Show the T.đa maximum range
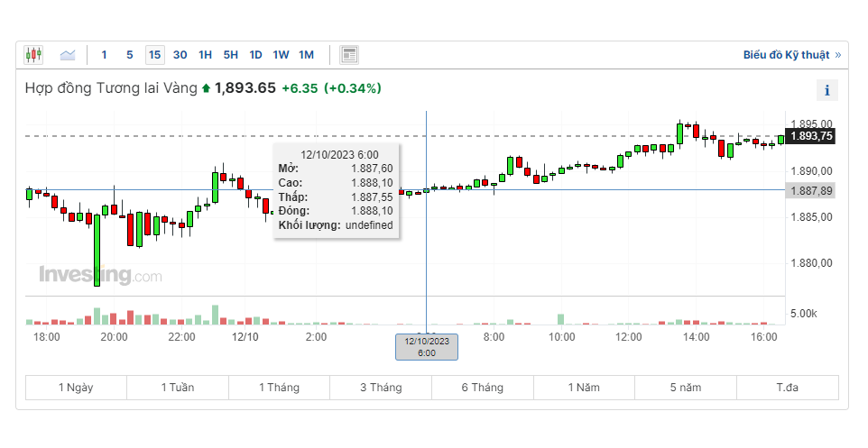This screenshot has width=868, height=448. (x=787, y=388)
